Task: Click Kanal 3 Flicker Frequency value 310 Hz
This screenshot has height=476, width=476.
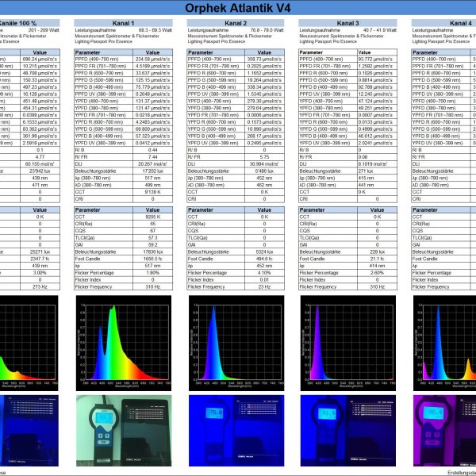Action: coord(377,286)
